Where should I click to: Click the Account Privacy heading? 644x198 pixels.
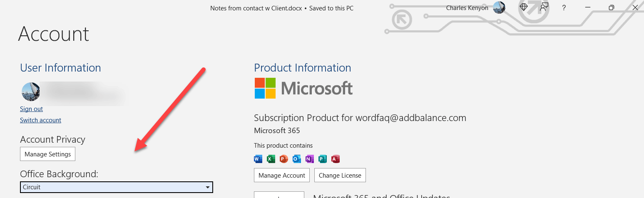tap(52, 139)
